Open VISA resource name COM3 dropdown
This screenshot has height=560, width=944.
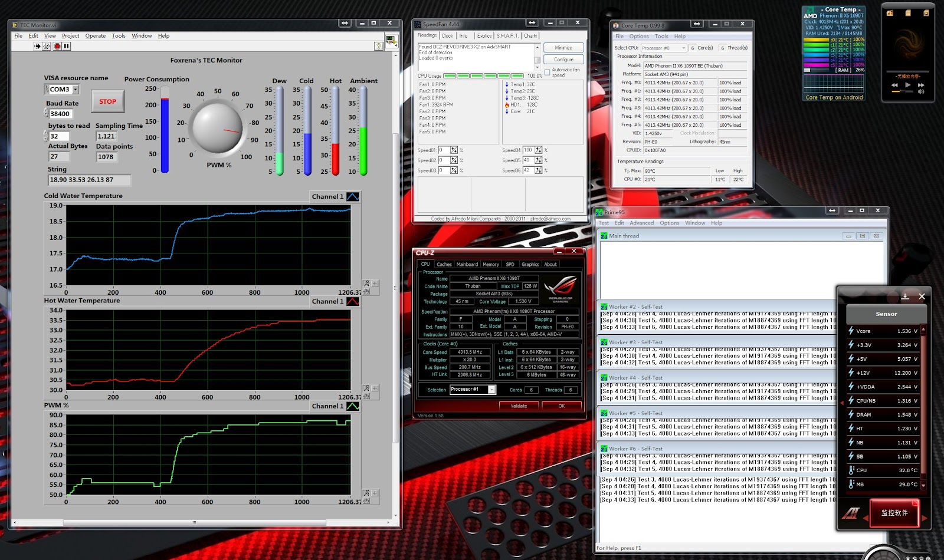(76, 90)
